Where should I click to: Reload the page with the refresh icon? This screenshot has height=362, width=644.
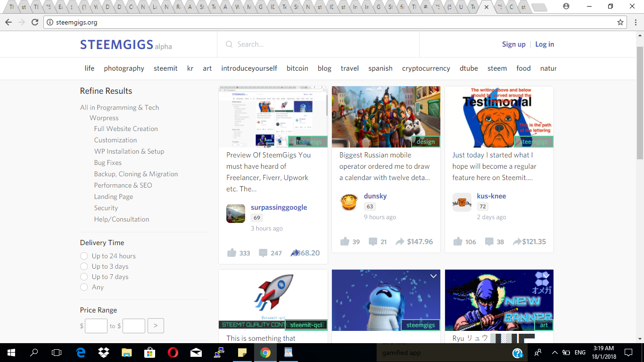35,22
